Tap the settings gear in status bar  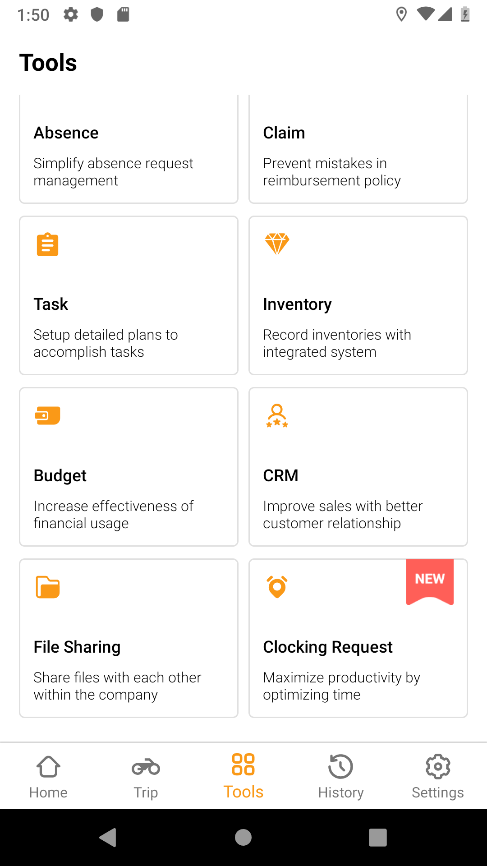click(x=71, y=14)
